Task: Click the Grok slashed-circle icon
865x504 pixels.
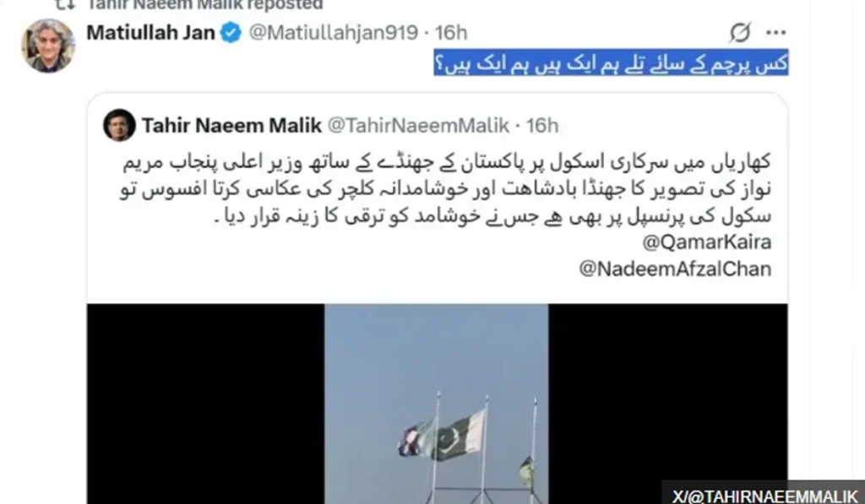Action: coord(739,33)
